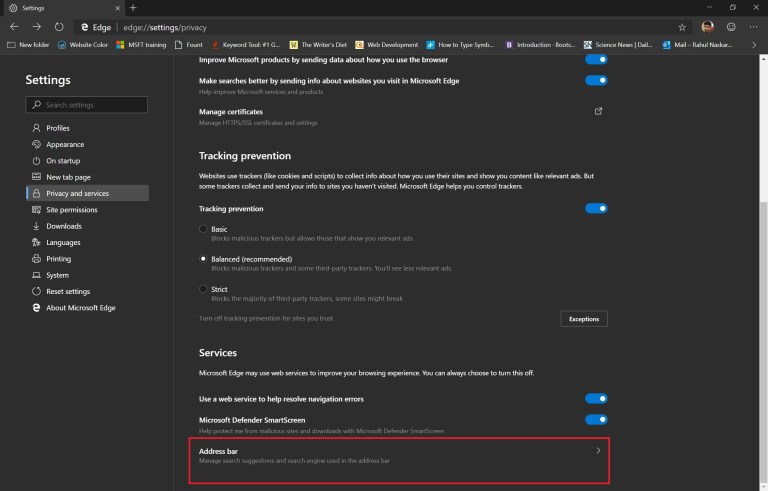Open Profiles settings

click(x=87, y=128)
